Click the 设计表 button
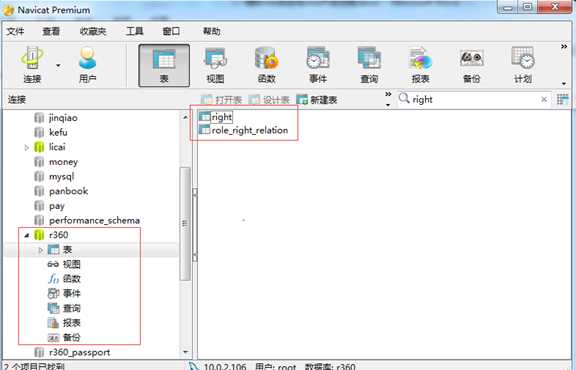Image resolution: width=576 pixels, height=370 pixels. point(269,100)
